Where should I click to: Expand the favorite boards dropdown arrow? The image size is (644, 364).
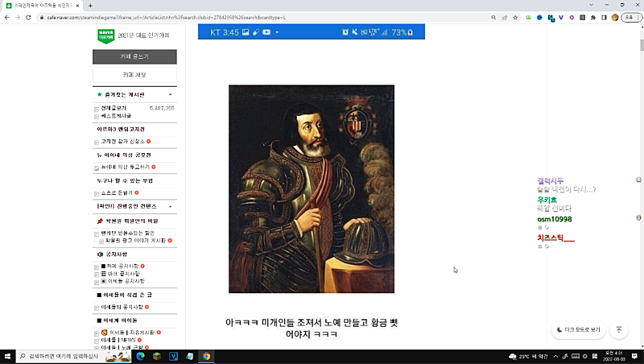click(x=170, y=94)
